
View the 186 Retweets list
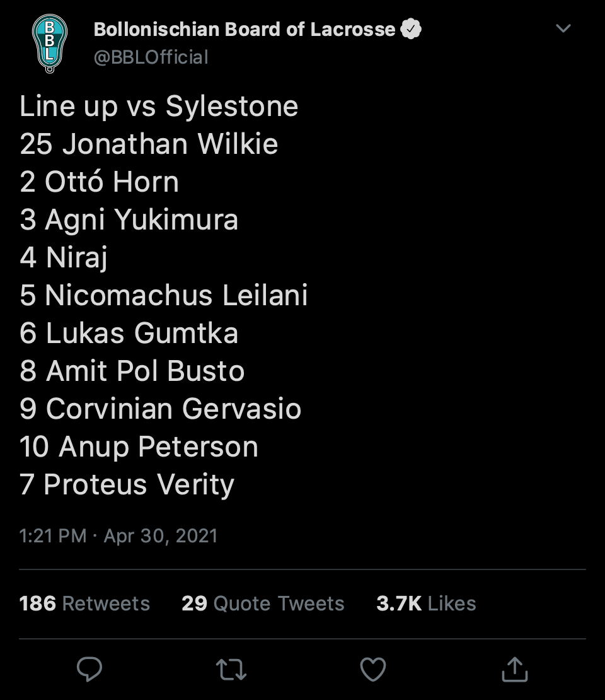pyautogui.click(x=84, y=604)
